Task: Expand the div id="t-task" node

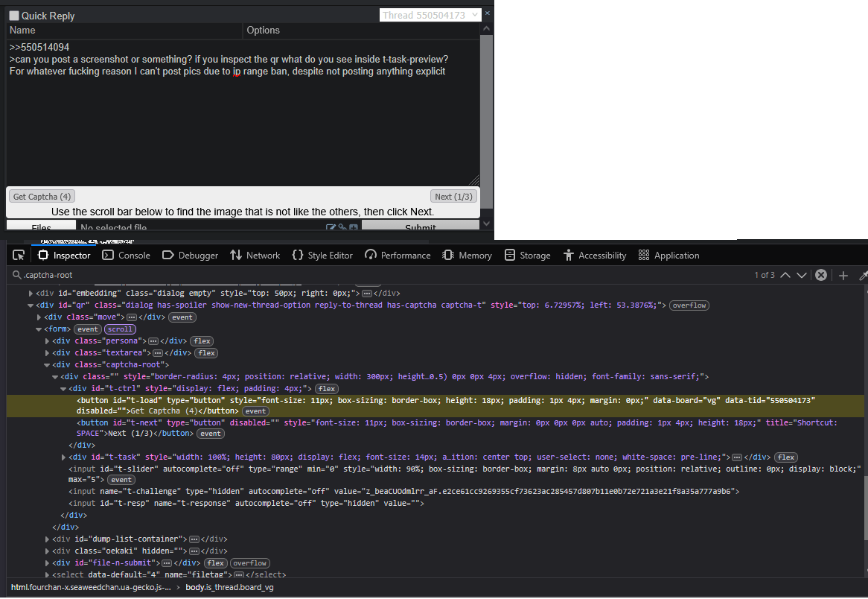Action: [63, 457]
